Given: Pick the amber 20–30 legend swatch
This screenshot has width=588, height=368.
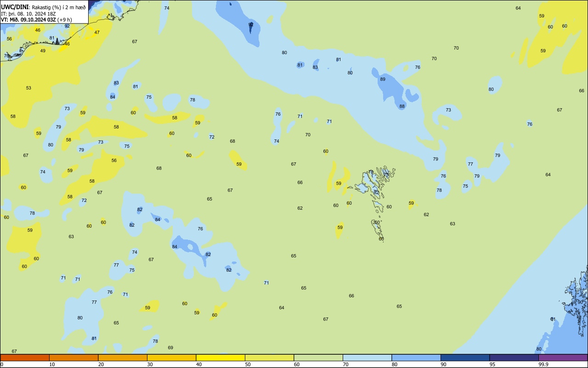Looking at the screenshot, I should click(123, 357).
